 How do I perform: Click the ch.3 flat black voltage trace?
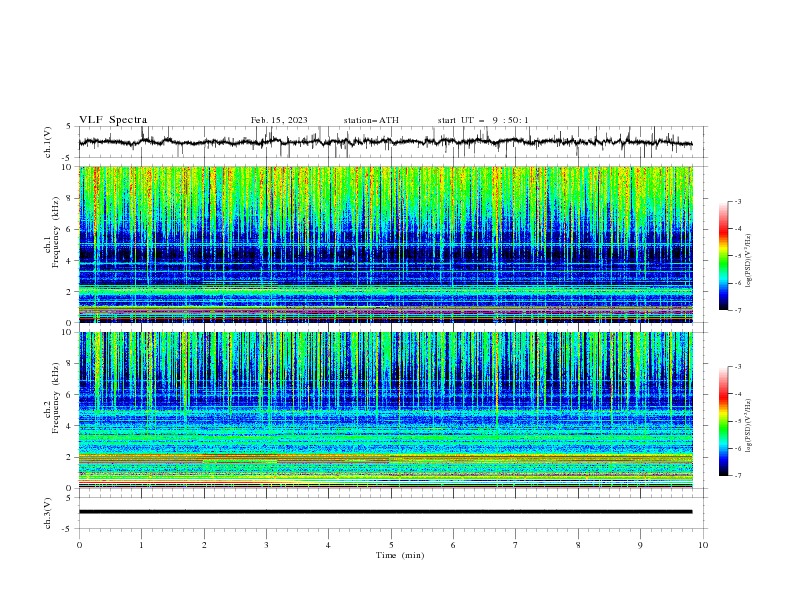tap(385, 512)
